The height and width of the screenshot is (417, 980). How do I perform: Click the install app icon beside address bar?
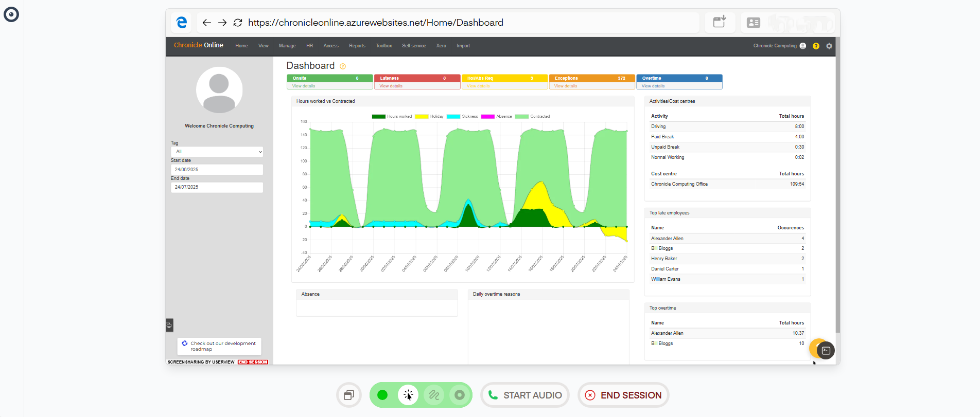(x=719, y=22)
